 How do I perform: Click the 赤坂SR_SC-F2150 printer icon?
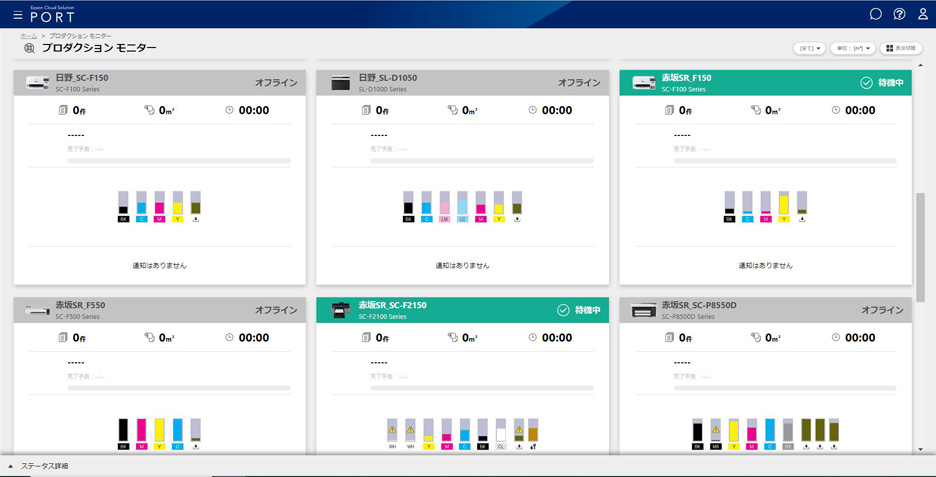(340, 310)
